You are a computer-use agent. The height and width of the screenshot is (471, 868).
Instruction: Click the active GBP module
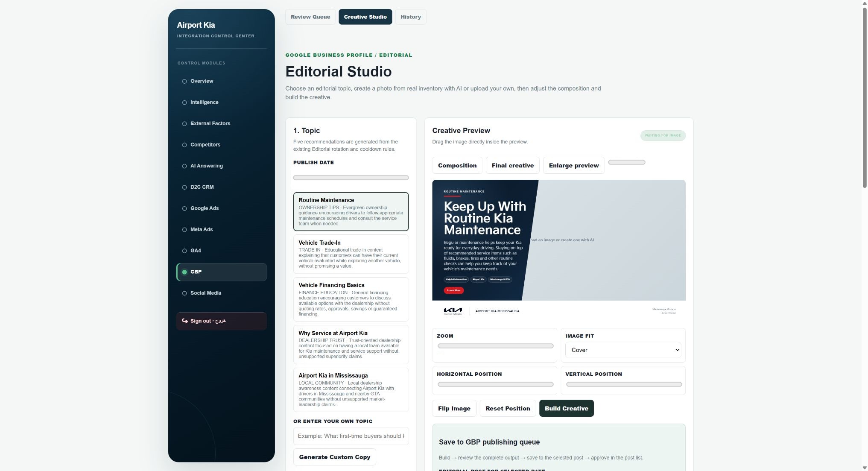[221, 272]
